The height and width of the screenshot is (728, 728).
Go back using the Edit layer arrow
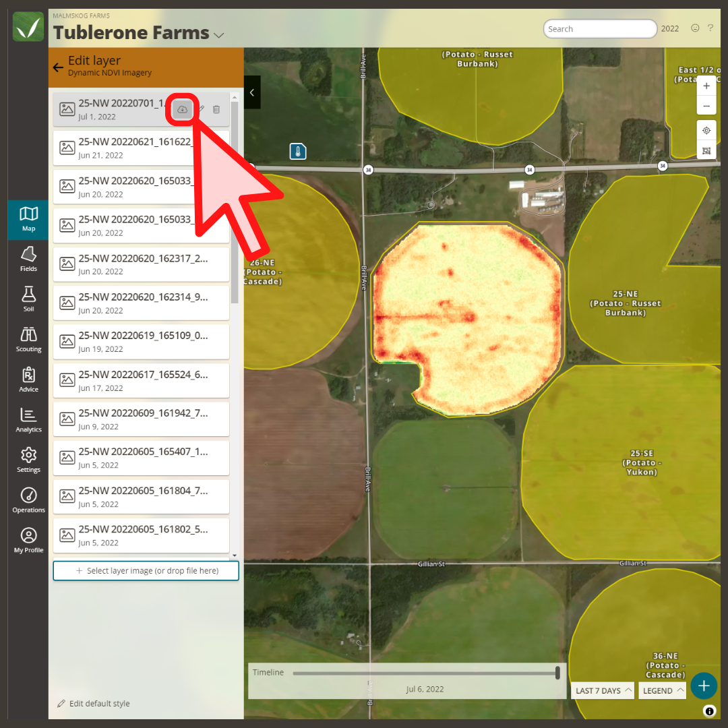(58, 67)
